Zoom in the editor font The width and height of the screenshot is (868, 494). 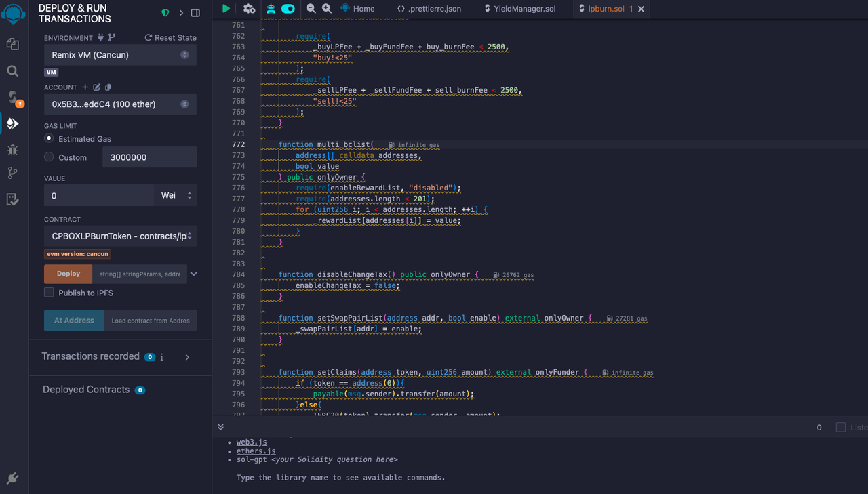coord(327,8)
